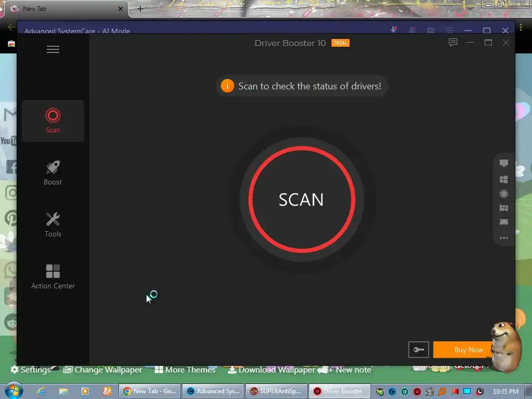
Task: Click Advanced SystemCare toolbox icon
Action: pyautogui.click(x=431, y=30)
